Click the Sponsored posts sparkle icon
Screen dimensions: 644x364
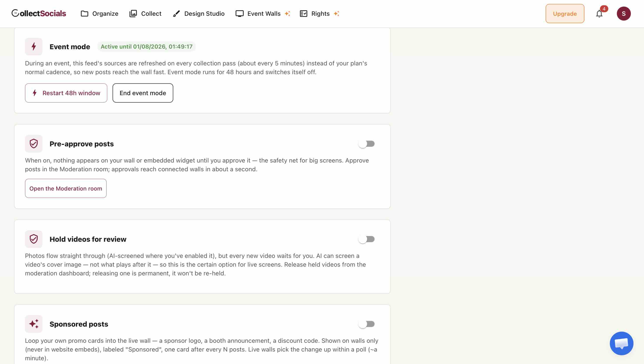(34, 324)
